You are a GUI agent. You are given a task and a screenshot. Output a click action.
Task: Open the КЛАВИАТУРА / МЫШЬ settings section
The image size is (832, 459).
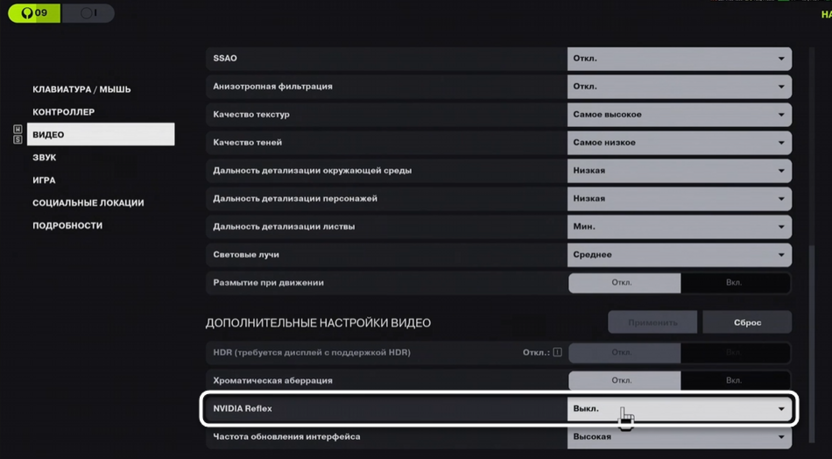[82, 89]
